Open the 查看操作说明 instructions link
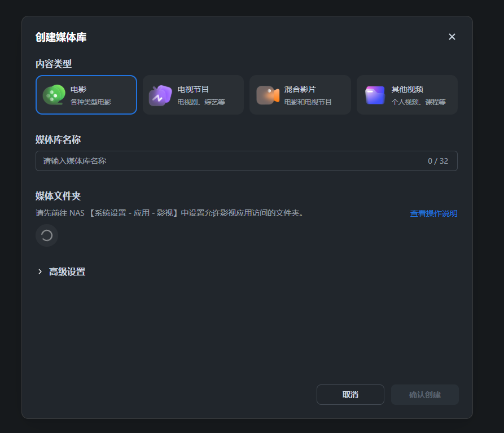The width and height of the screenshot is (504, 433). 433,213
